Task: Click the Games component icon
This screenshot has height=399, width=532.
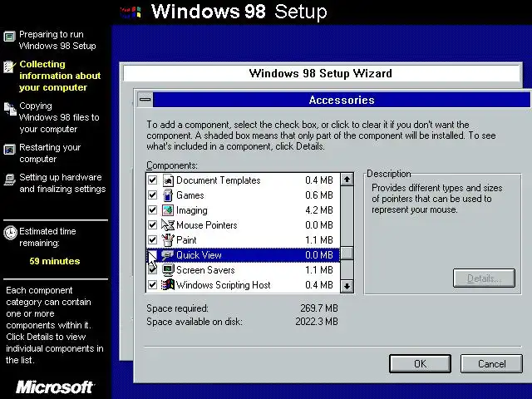Action: point(168,195)
